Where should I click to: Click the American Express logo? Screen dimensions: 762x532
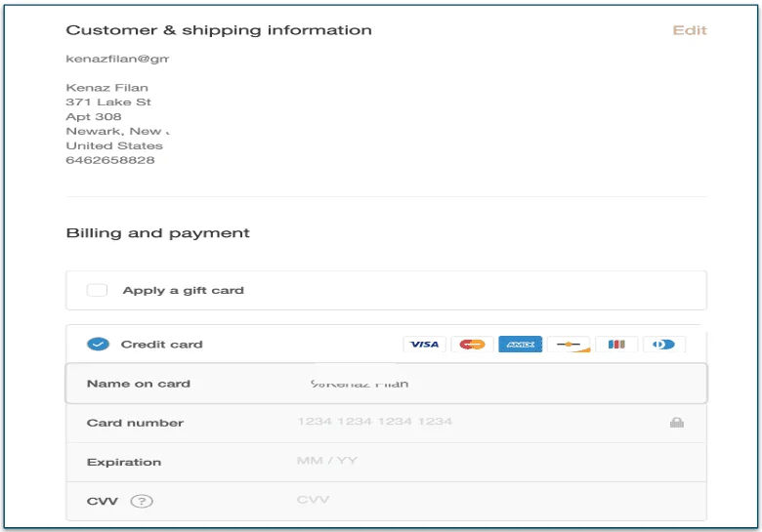tap(520, 345)
